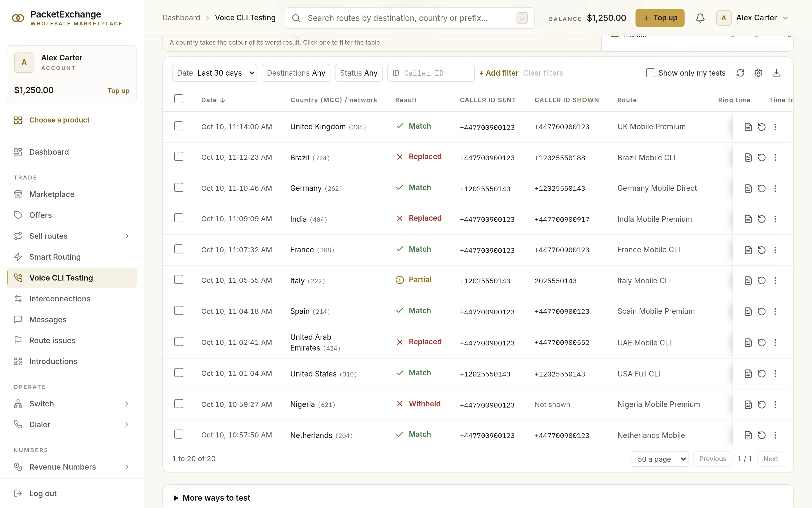This screenshot has height=508, width=812.
Task: Click the download export icon
Action: pos(776,73)
